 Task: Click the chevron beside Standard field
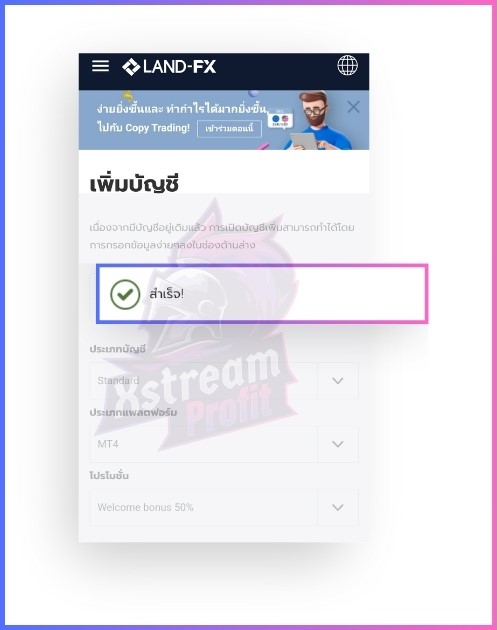coord(338,380)
